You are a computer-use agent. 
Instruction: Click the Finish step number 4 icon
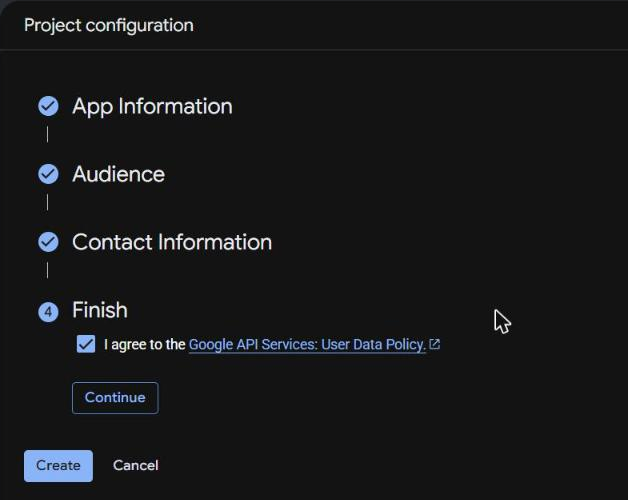[48, 312]
